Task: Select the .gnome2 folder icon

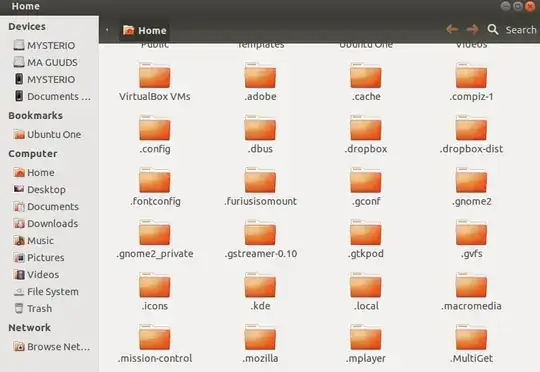Action: [471, 180]
